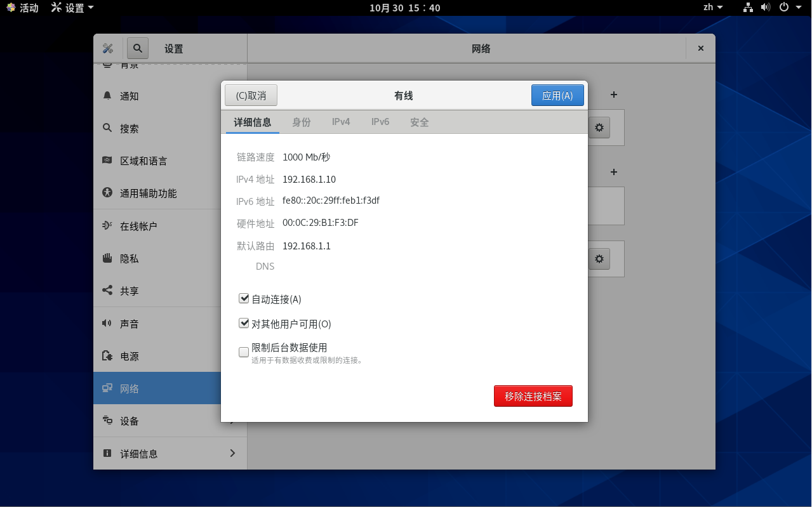
Task: Click the power icon beside 电源
Action: tap(107, 356)
